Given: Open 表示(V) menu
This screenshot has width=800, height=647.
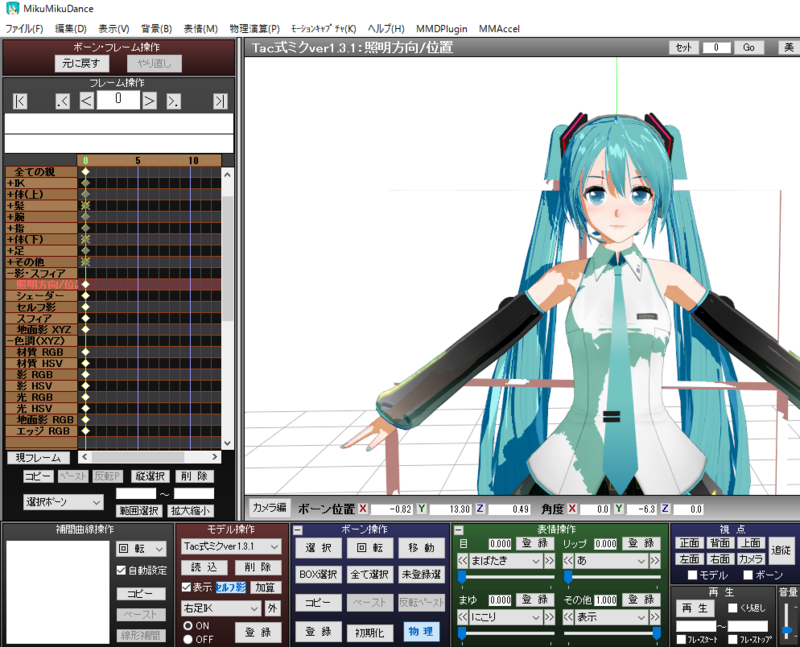Looking at the screenshot, I should pos(113,29).
